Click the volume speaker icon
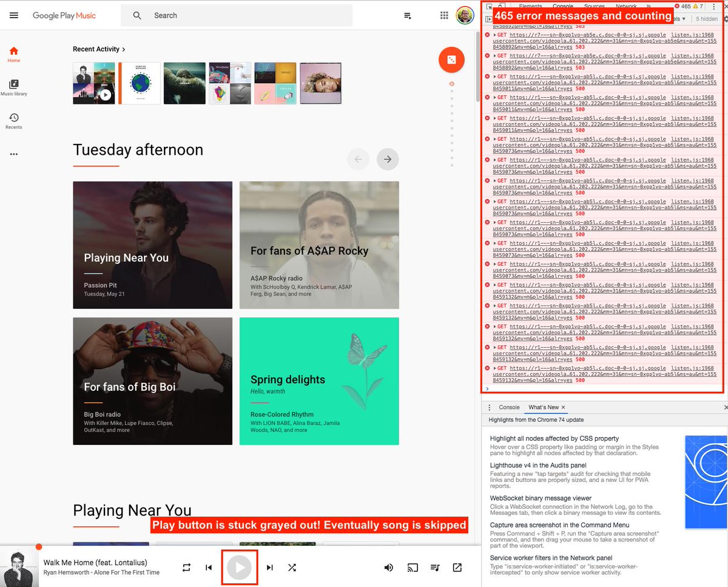Viewport: 728px width, 587px height. (x=389, y=568)
